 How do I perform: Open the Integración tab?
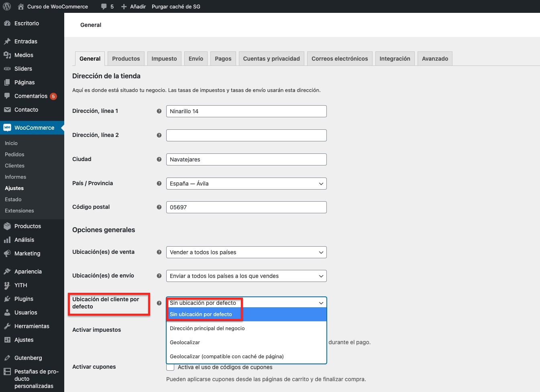395,59
